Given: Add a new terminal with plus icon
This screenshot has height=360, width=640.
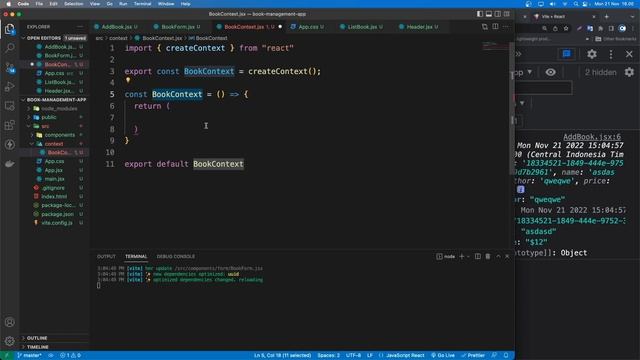Looking at the screenshot, I should tap(462, 256).
